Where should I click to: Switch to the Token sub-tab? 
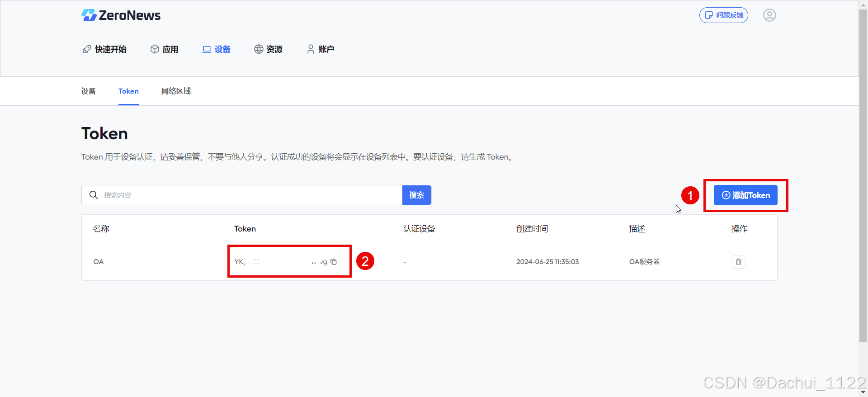128,91
